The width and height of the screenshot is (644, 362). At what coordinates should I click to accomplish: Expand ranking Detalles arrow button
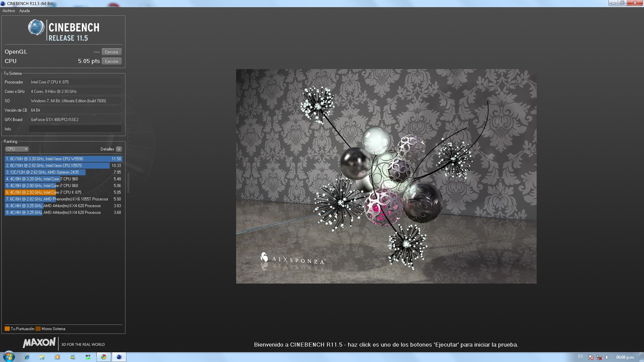[x=119, y=149]
